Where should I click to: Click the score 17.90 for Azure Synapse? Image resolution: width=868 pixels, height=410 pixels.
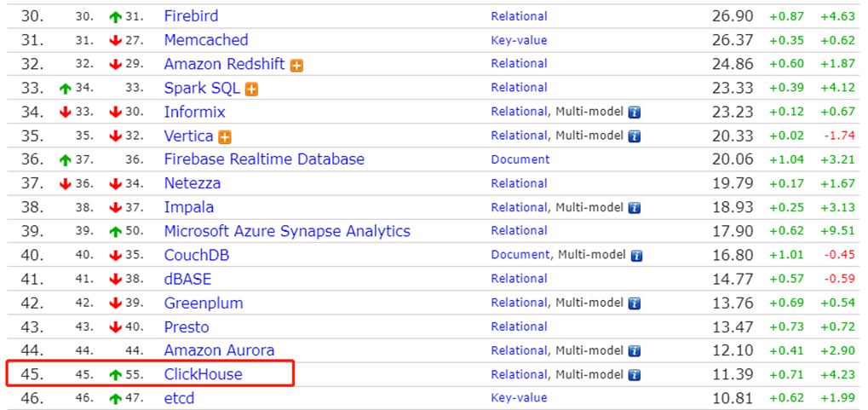click(x=733, y=232)
